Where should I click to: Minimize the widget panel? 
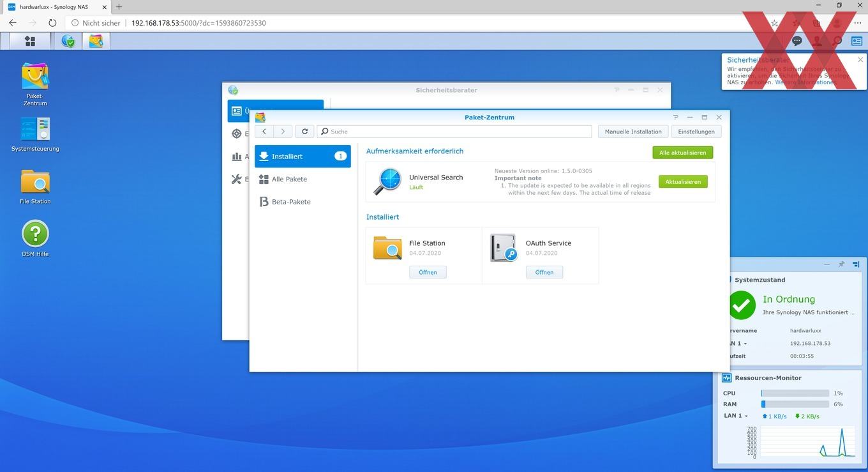827,264
